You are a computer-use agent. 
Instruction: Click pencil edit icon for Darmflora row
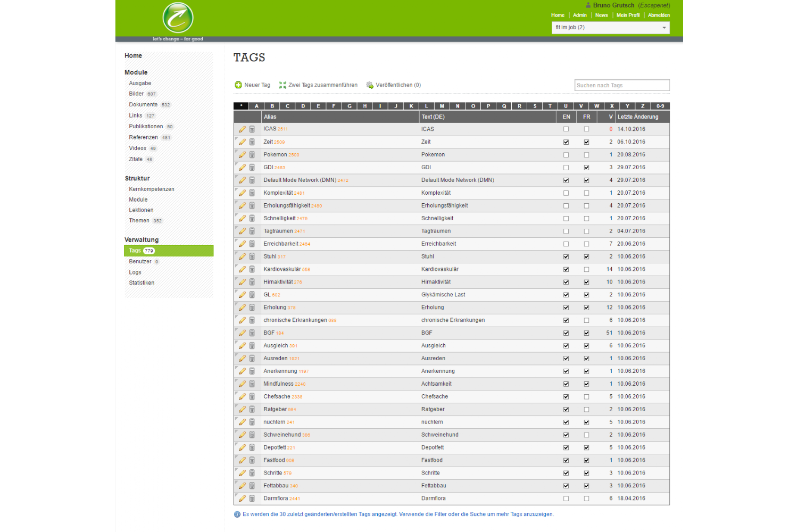coord(242,498)
